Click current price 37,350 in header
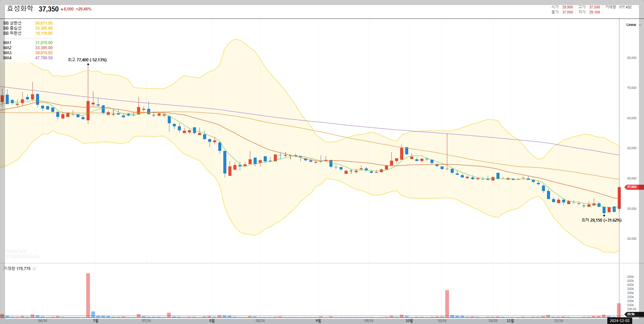 coord(49,9)
